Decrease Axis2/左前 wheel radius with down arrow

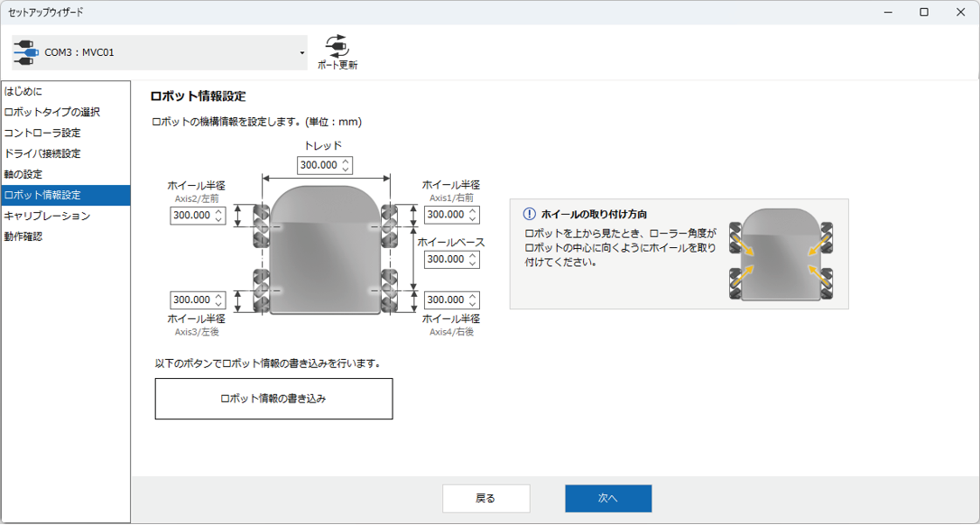coord(219,219)
